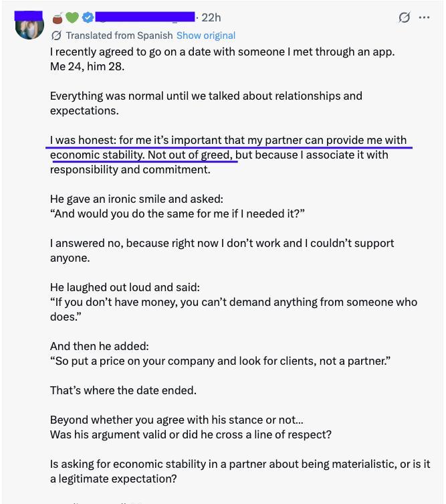Image resolution: width=446 pixels, height=504 pixels.
Task: Click the 'Show original' link
Action: [205, 35]
